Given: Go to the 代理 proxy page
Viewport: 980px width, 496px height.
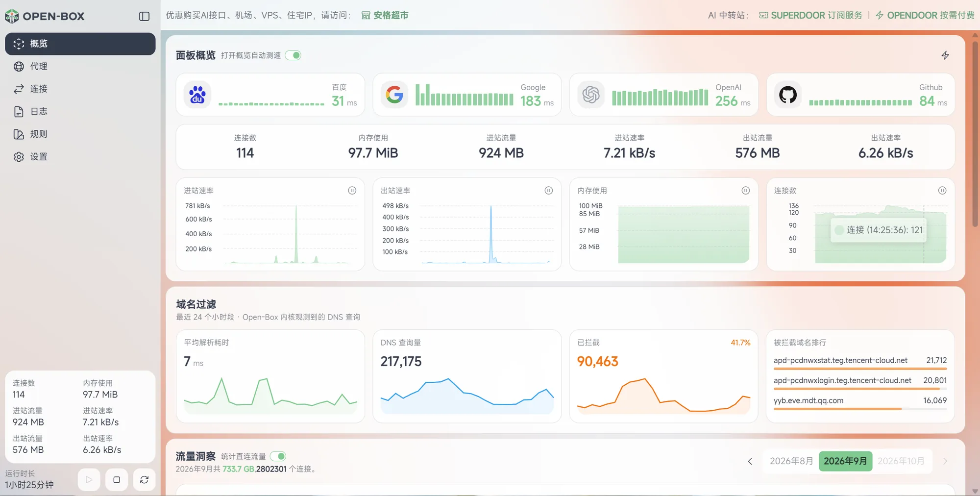Looking at the screenshot, I should (x=80, y=66).
